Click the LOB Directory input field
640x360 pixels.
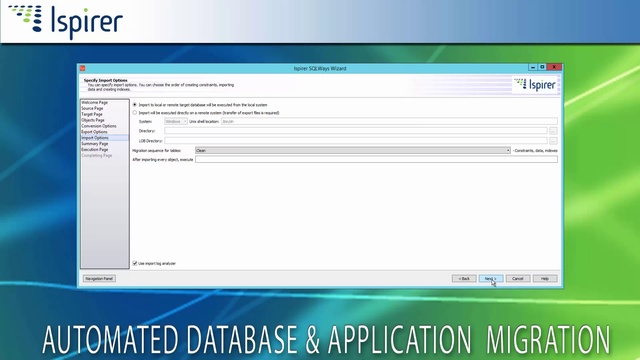coord(356,140)
